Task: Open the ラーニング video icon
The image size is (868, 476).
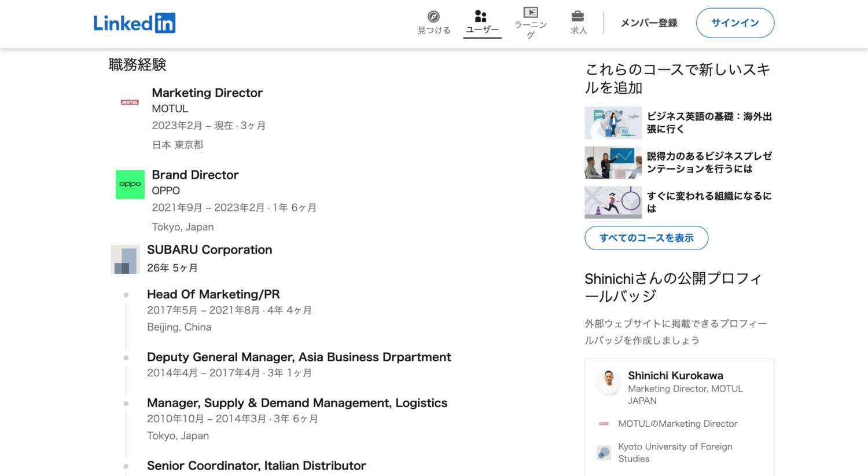Action: [x=531, y=12]
